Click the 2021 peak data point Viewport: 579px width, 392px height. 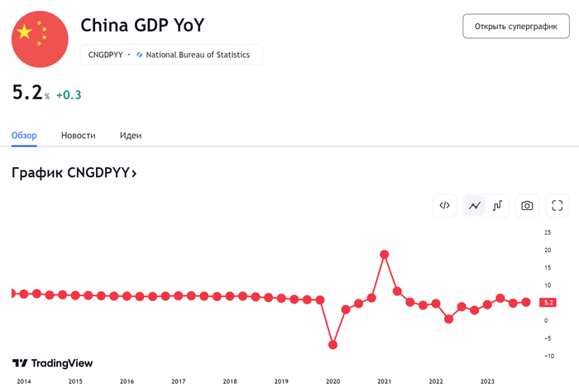385,255
